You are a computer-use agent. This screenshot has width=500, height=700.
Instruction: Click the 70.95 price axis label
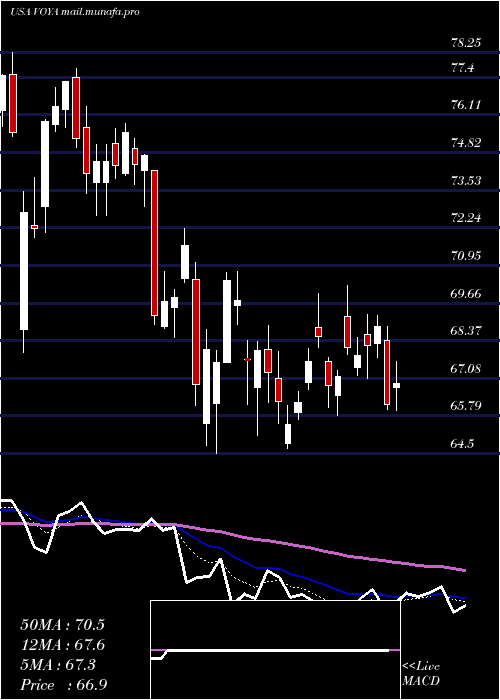(466, 256)
